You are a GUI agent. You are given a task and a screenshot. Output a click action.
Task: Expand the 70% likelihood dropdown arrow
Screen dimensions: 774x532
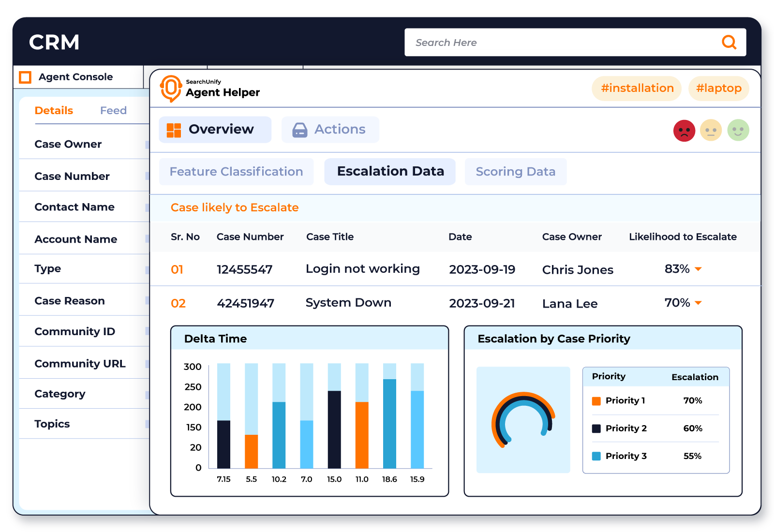click(x=698, y=303)
